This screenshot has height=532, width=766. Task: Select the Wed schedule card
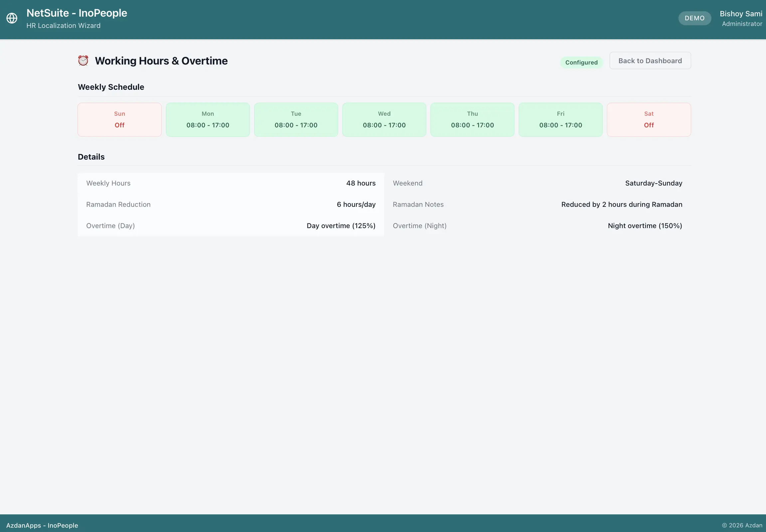point(384,120)
